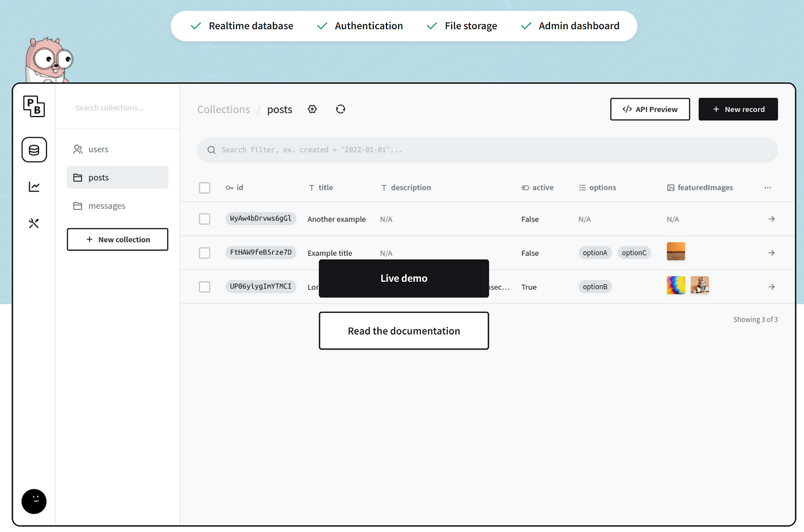
Task: Open the settings tools icon
Action: 34,223
